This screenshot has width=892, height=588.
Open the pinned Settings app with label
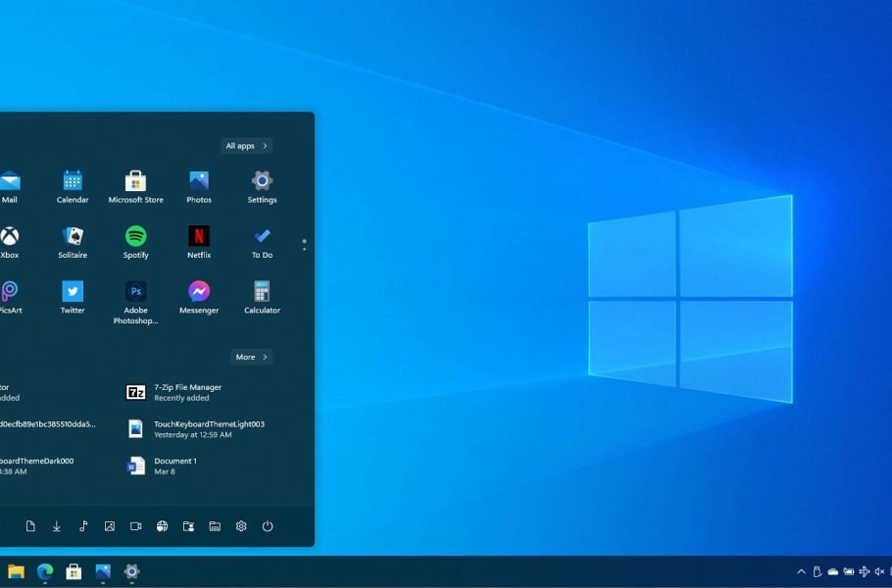[262, 186]
